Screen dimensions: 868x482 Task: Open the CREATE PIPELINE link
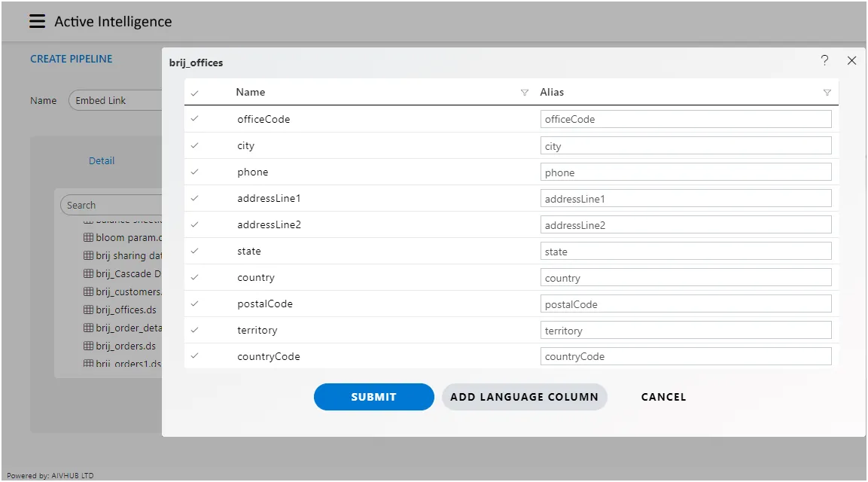pos(71,59)
